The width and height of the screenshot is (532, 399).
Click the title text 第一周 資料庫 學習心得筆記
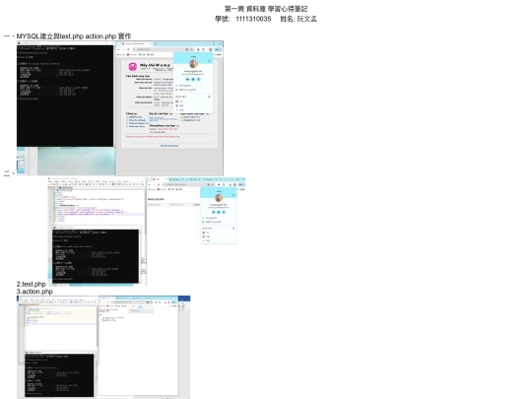(266, 9)
